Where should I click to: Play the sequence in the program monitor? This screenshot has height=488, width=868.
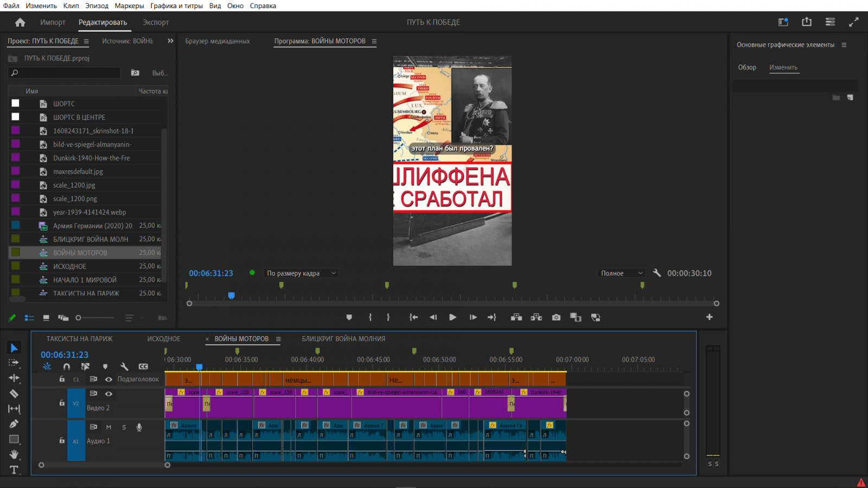point(452,317)
